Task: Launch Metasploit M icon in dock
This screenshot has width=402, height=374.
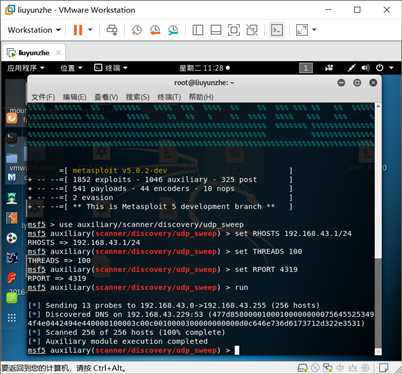Action: [12, 177]
